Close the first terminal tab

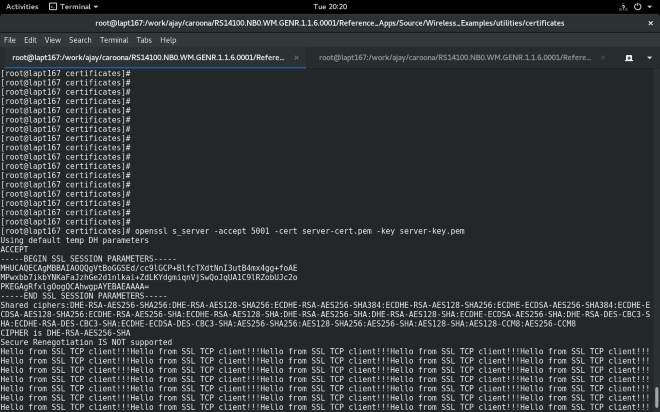click(298, 58)
